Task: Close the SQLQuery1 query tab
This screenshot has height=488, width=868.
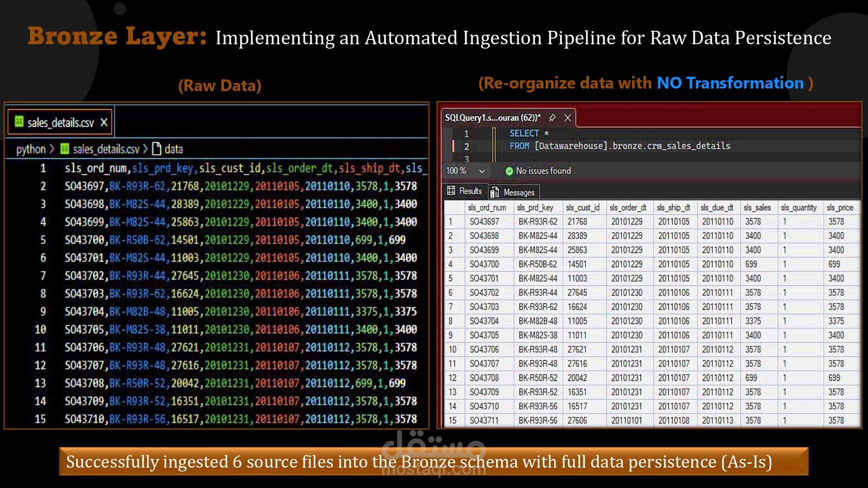Action: pyautogui.click(x=567, y=118)
